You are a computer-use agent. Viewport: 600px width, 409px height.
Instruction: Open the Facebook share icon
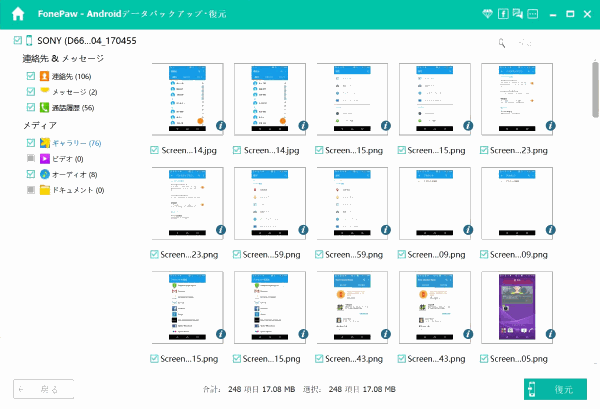point(503,14)
